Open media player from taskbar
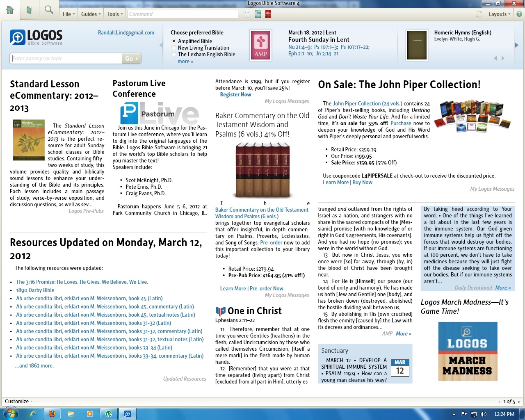Viewport: 525px width, 420px height. pyautogui.click(x=90, y=414)
